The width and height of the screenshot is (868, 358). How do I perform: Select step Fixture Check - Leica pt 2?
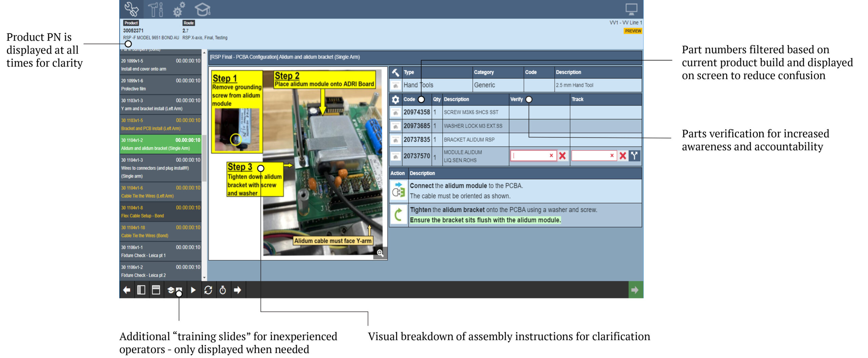(160, 271)
